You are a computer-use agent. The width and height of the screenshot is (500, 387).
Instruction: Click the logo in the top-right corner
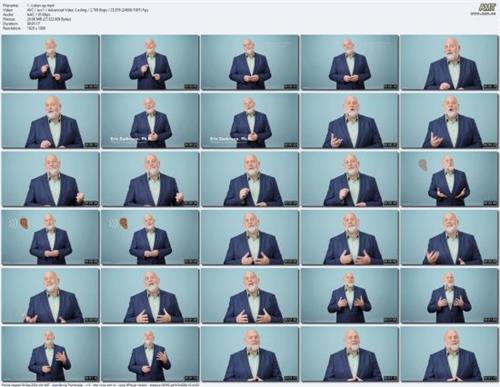[x=487, y=9]
